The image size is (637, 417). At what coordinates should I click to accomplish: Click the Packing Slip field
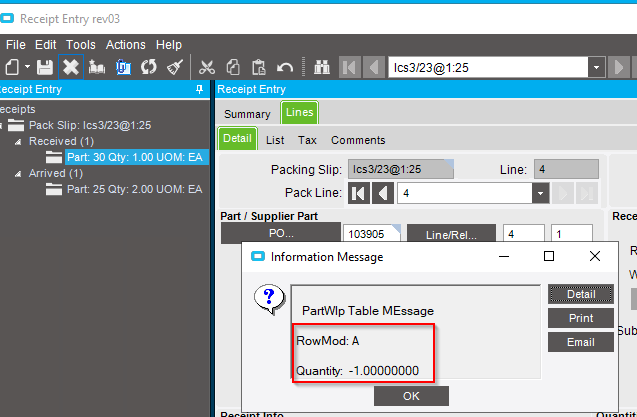401,169
